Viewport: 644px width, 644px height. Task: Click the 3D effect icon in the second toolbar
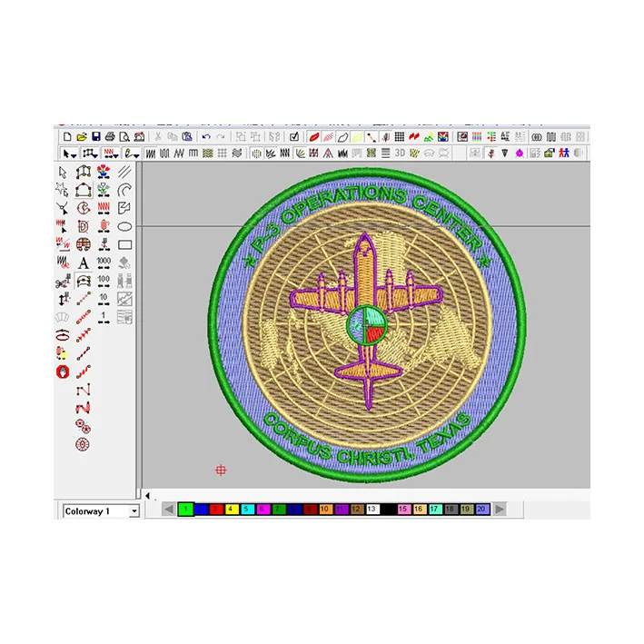click(400, 154)
